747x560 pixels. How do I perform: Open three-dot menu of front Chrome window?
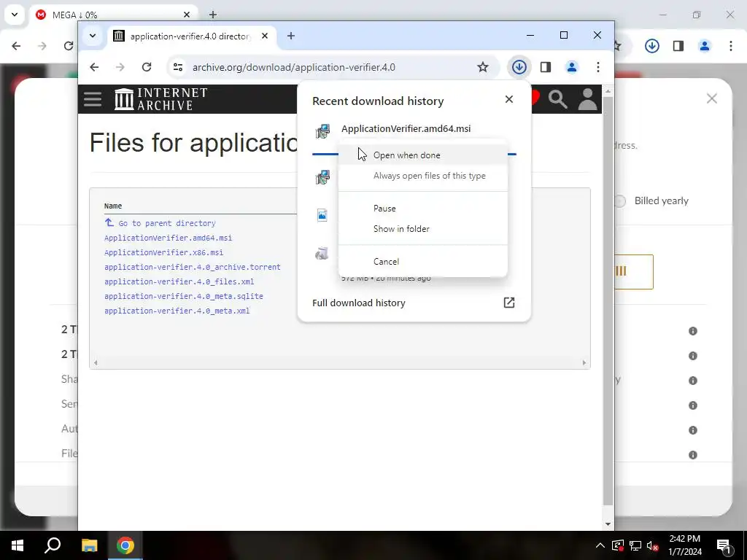(598, 67)
